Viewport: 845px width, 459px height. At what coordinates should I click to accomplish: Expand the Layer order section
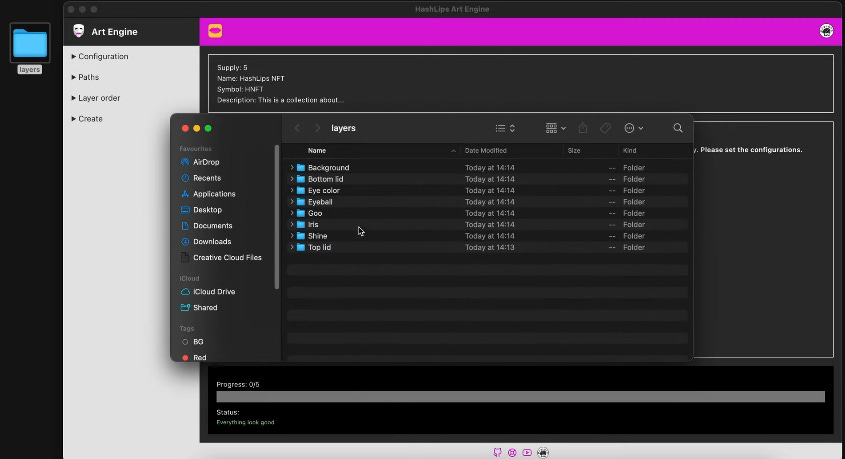95,98
